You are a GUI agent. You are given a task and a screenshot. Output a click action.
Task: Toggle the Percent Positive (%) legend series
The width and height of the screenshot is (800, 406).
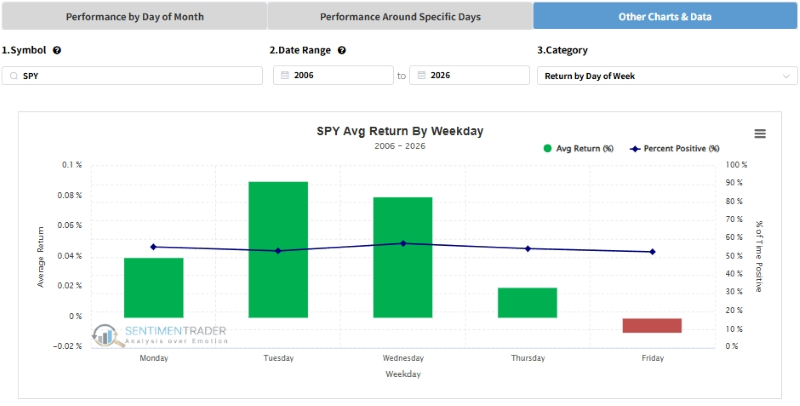pyautogui.click(x=674, y=148)
